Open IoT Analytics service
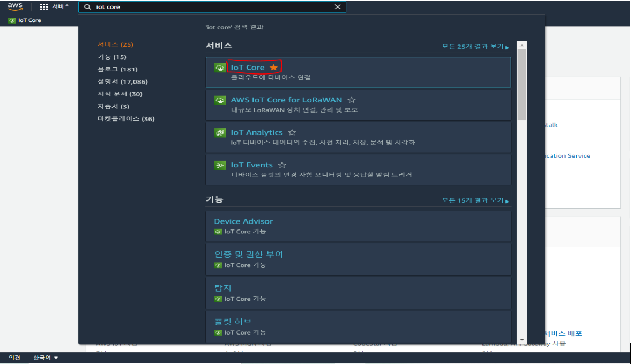The height and width of the screenshot is (364, 632). (256, 132)
